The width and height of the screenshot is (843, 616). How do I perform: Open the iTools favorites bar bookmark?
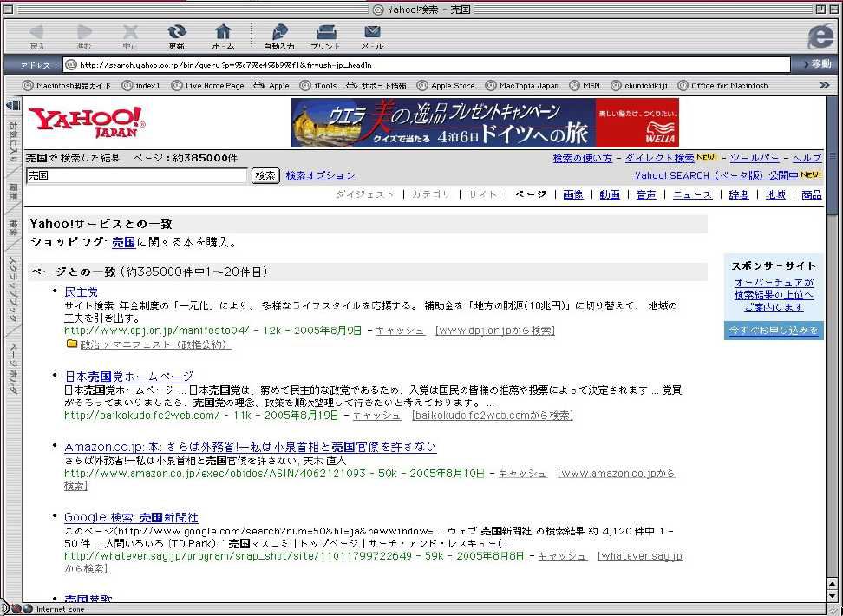pos(318,86)
